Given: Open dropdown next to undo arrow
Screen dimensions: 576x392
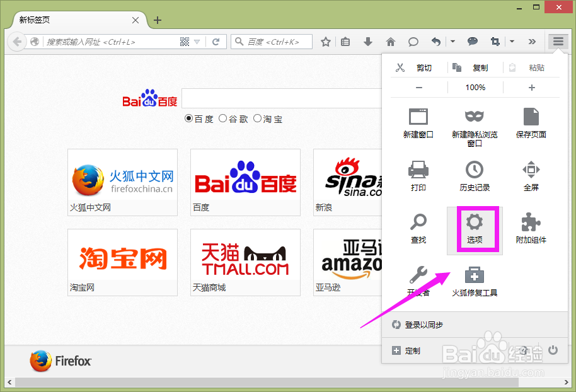Looking at the screenshot, I should 452,42.
